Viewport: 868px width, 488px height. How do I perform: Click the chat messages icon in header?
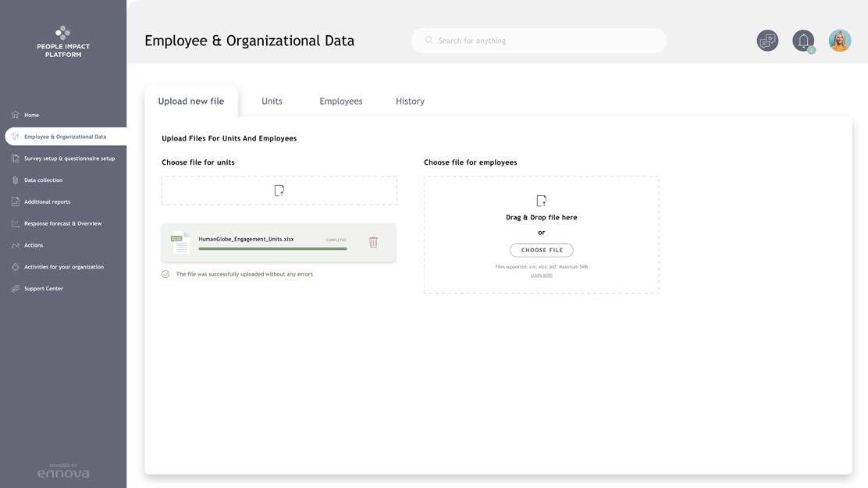coord(767,41)
